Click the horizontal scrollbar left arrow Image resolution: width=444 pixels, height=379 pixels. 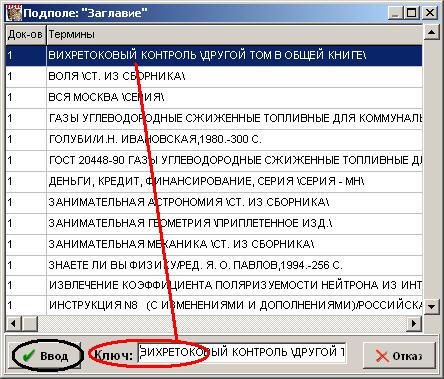14,323
